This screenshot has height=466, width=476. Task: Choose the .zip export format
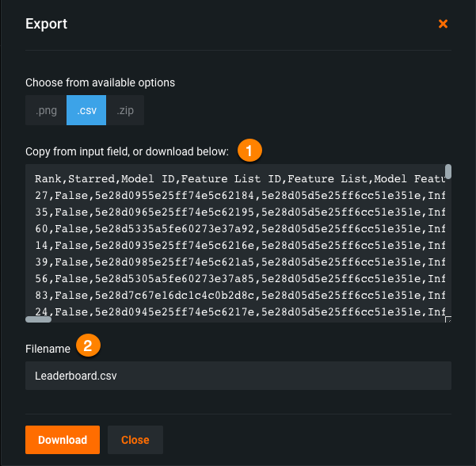(125, 111)
